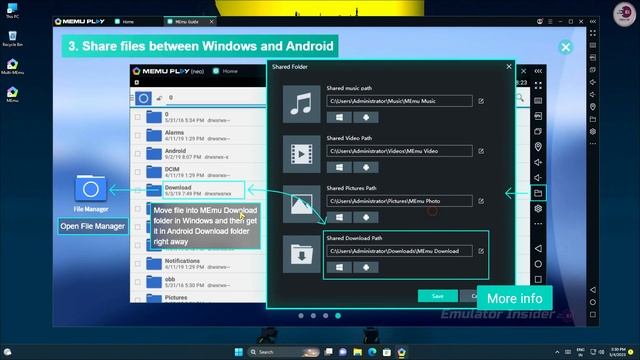Edit the Shared music path with the pencil icon
Screen dimensions: 640x360
pos(481,101)
